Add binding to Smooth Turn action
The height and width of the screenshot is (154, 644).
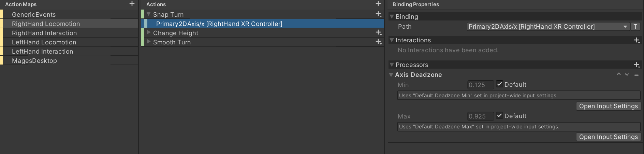point(379,42)
